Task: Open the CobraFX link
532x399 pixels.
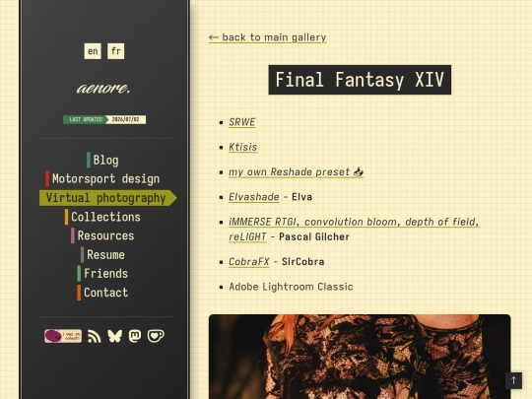Action: pos(249,262)
